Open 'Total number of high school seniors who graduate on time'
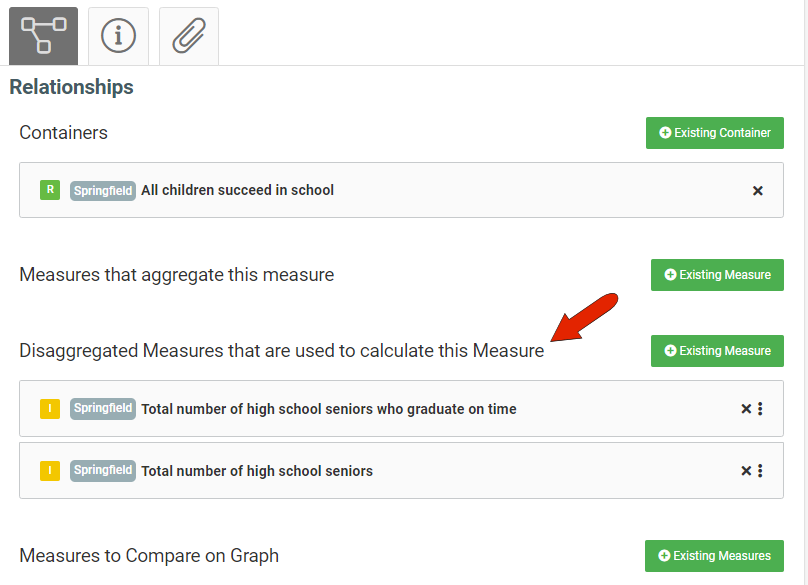This screenshot has width=808, height=585. pyautogui.click(x=328, y=409)
